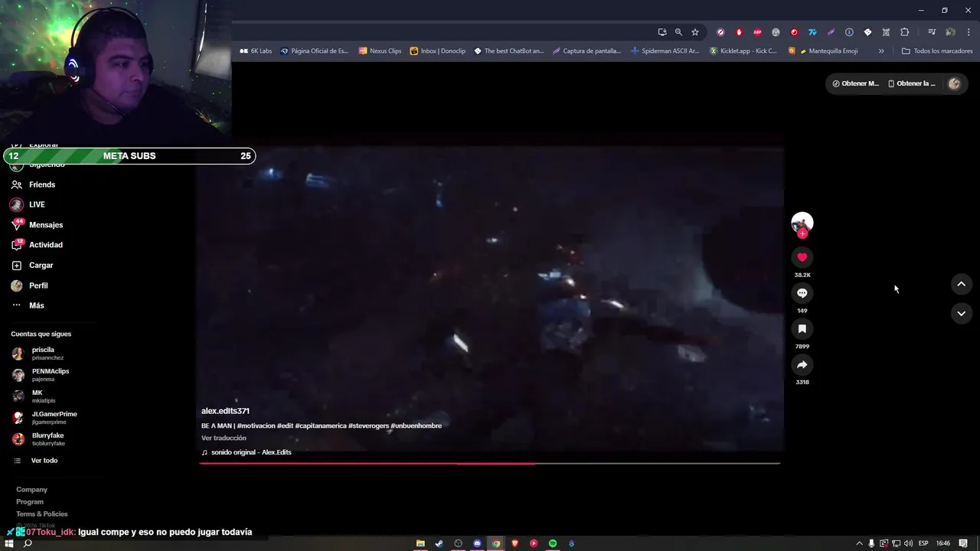Click the Obtener la... app button
980x551 pixels.
[911, 83]
